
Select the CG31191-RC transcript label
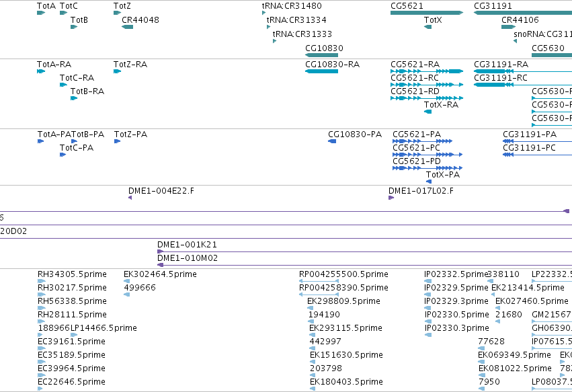pyautogui.click(x=501, y=78)
